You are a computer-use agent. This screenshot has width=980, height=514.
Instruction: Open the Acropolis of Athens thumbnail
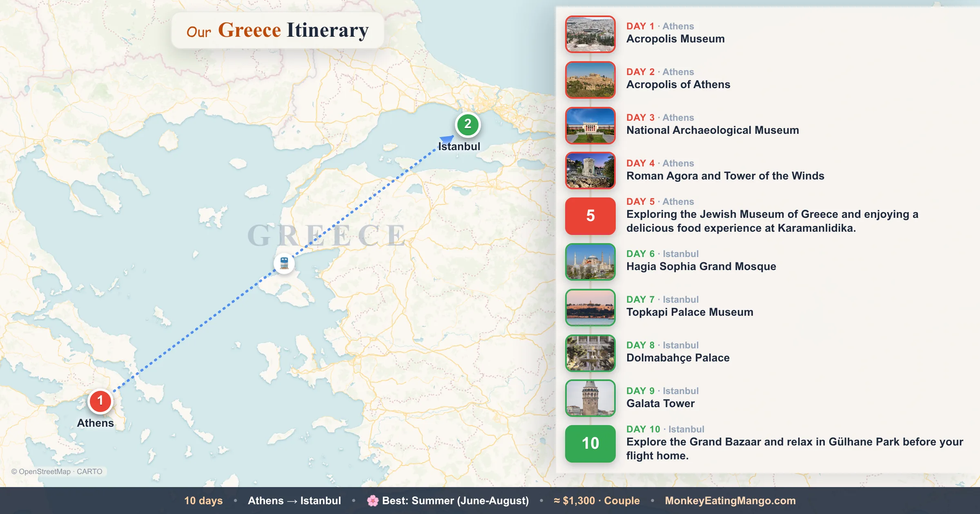[x=590, y=80]
